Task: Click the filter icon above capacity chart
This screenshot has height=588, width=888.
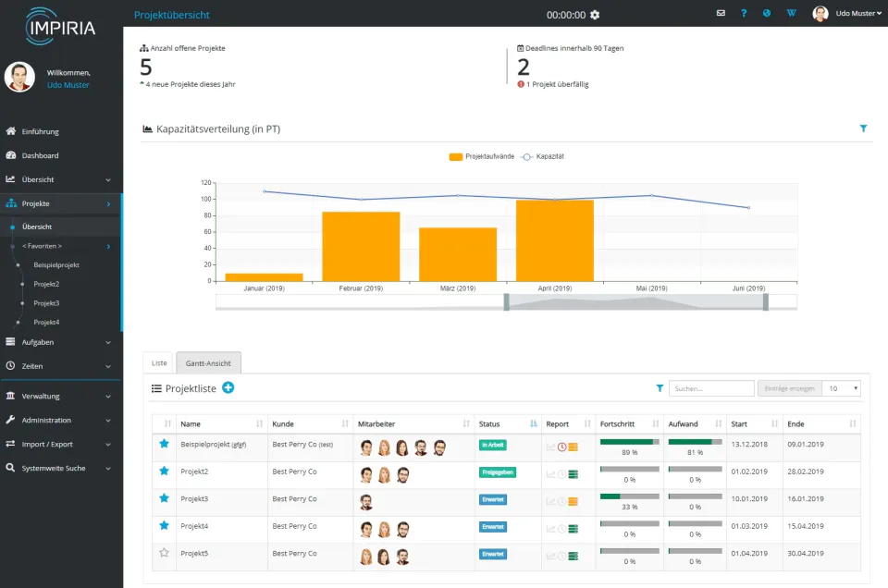Action: tap(863, 129)
